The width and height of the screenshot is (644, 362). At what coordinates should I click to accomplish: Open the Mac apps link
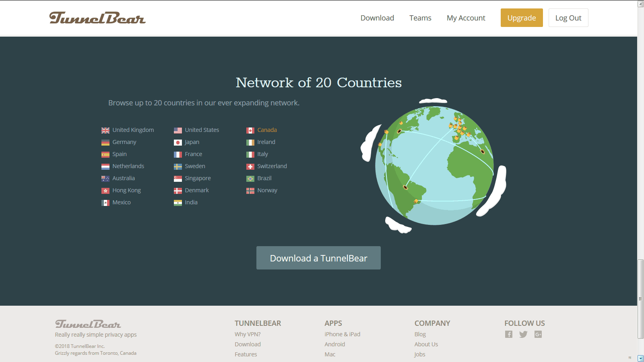click(x=330, y=354)
